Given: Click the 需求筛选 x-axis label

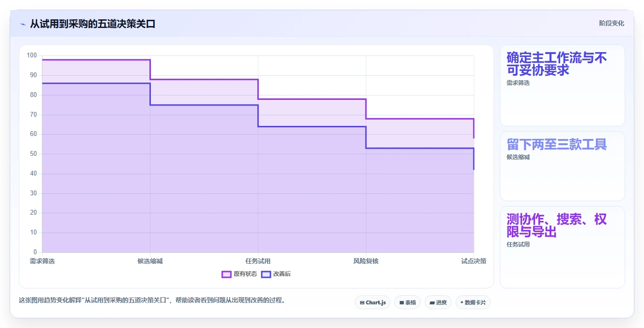Looking at the screenshot, I should 42,261.
